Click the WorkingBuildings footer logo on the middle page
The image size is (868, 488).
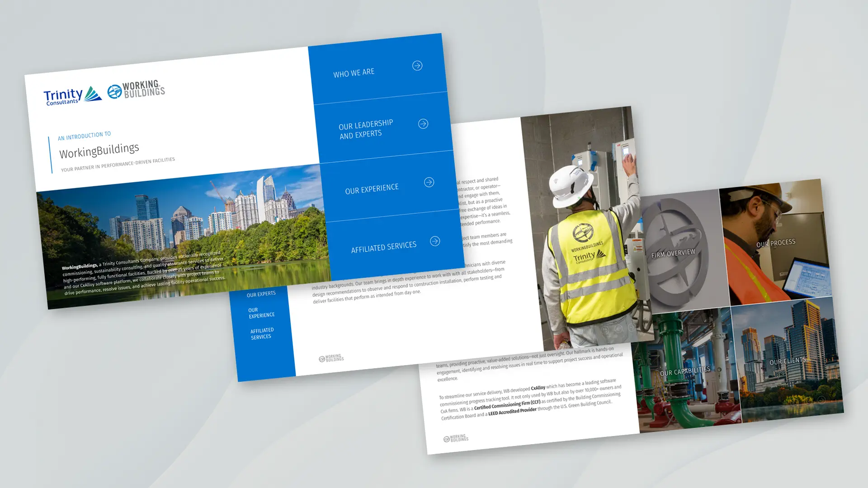331,357
